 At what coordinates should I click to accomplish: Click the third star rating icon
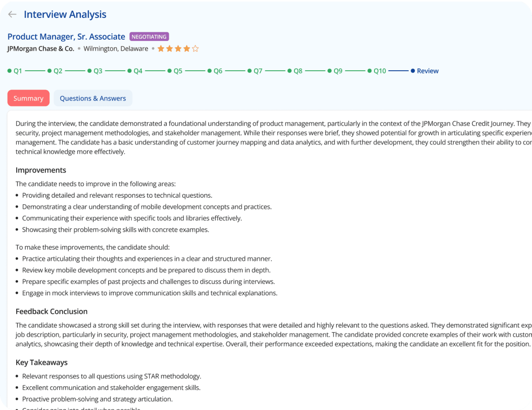coord(178,49)
